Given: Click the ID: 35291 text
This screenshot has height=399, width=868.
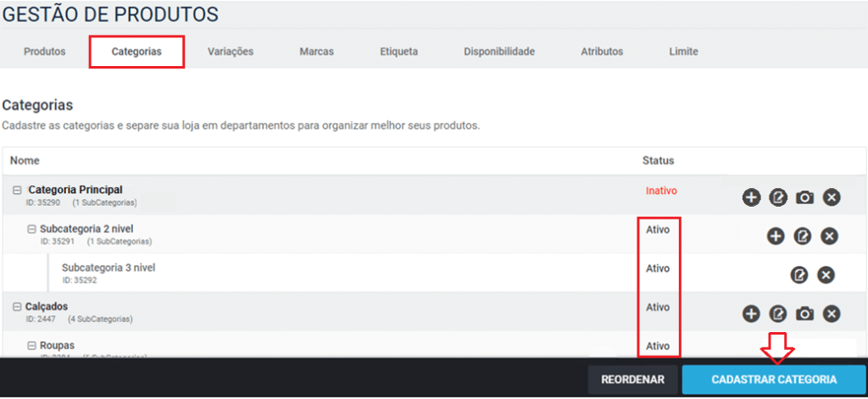Looking at the screenshot, I should pyautogui.click(x=58, y=241).
